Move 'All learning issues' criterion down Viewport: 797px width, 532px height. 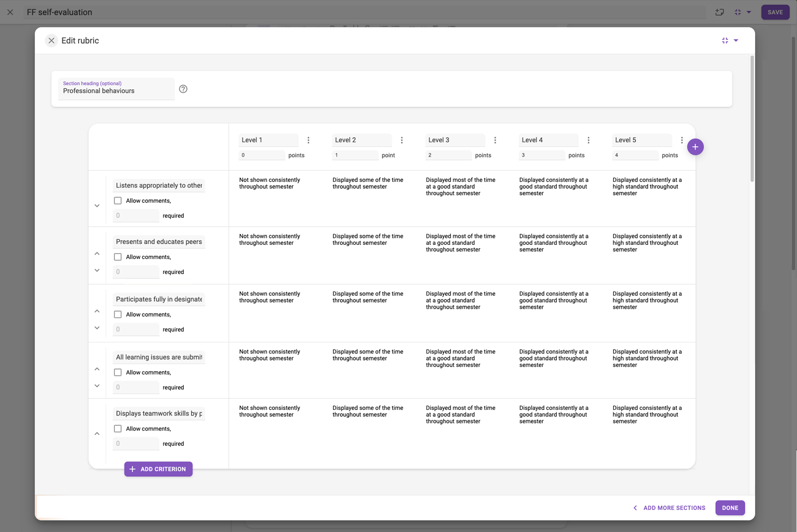click(97, 386)
